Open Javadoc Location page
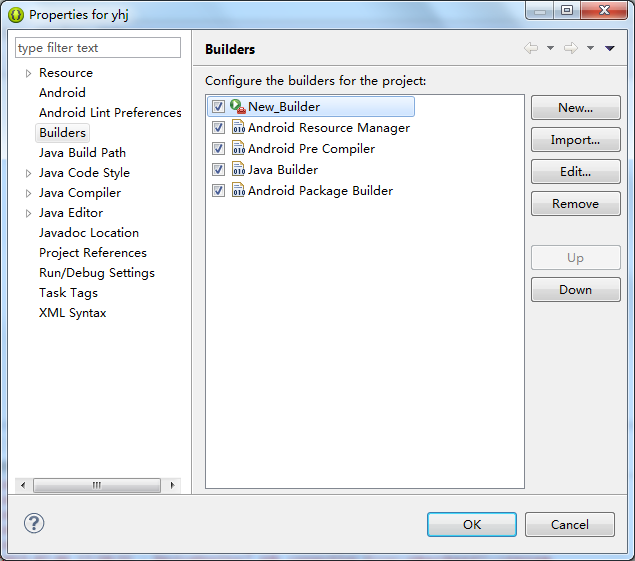This screenshot has height=561, width=635. pos(89,233)
